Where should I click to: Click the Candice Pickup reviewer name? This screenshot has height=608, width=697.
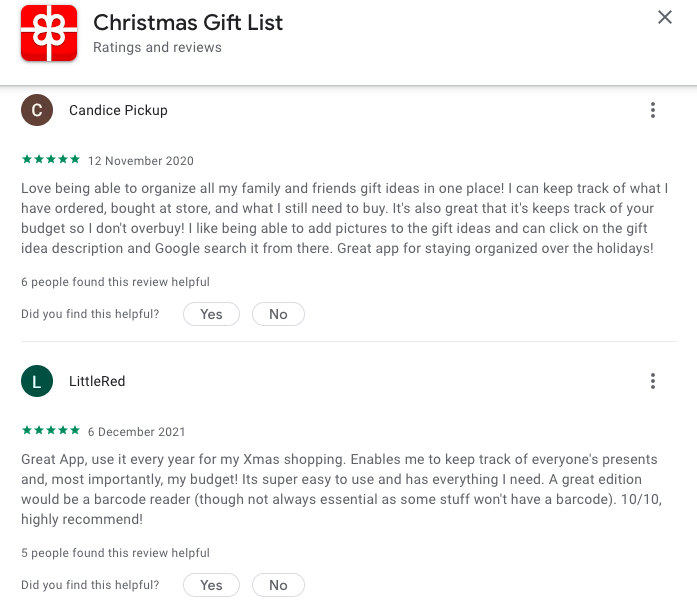118,110
